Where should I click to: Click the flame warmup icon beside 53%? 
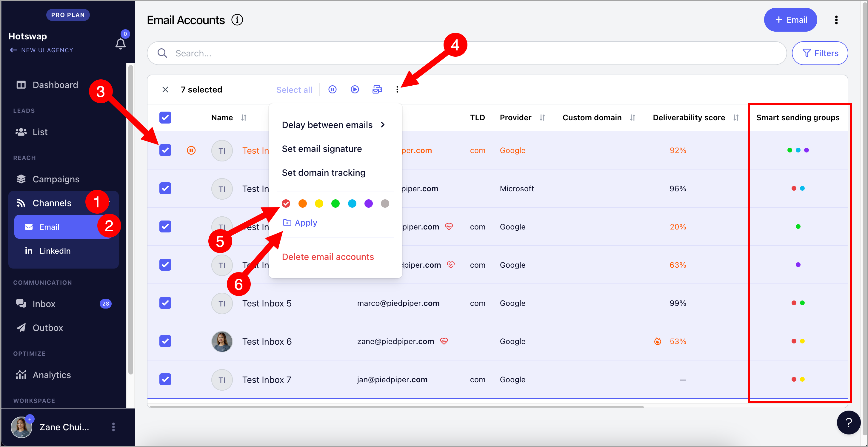coord(657,341)
